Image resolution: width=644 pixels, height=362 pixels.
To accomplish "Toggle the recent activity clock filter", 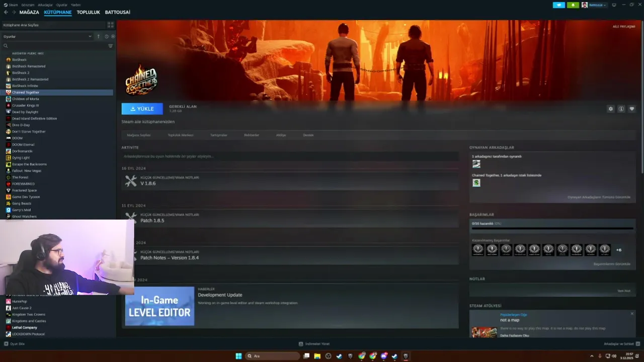I will click(x=106, y=36).
